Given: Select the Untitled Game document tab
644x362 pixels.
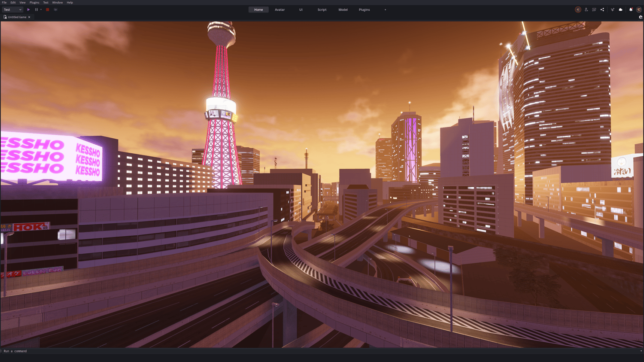Looking at the screenshot, I should tap(17, 17).
